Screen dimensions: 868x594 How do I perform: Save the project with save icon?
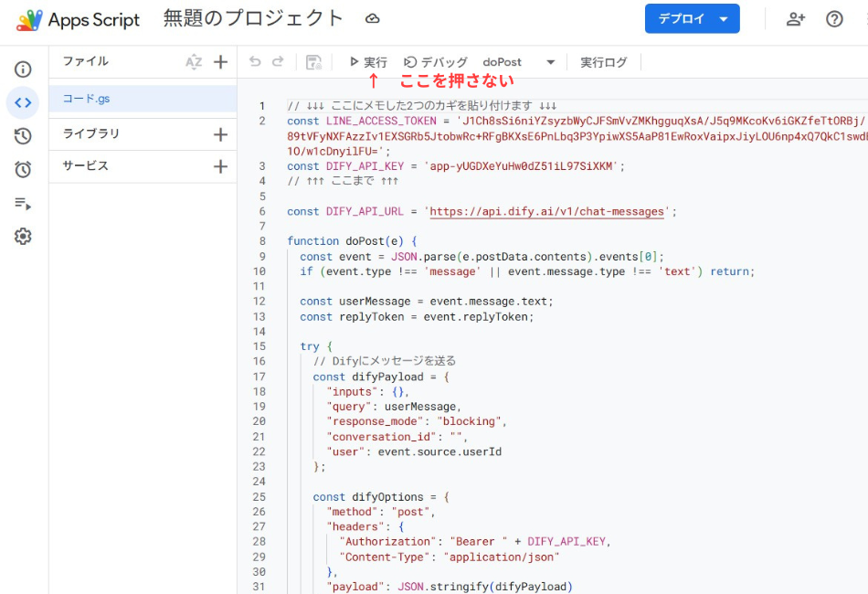tap(313, 61)
